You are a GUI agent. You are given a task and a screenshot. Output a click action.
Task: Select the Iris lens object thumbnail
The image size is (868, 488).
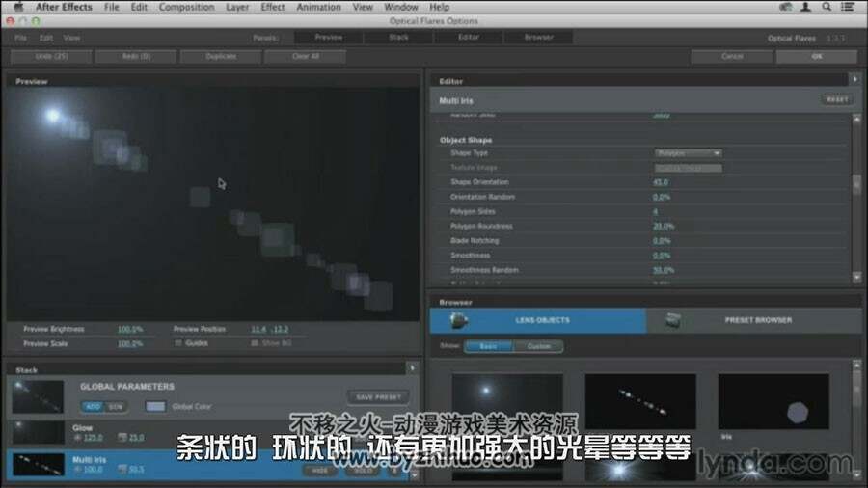click(x=773, y=401)
